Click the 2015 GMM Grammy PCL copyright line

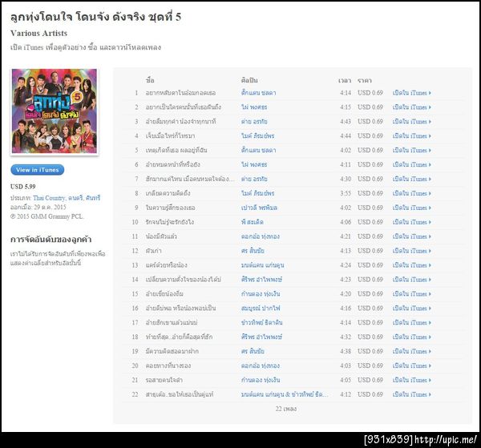(x=47, y=216)
